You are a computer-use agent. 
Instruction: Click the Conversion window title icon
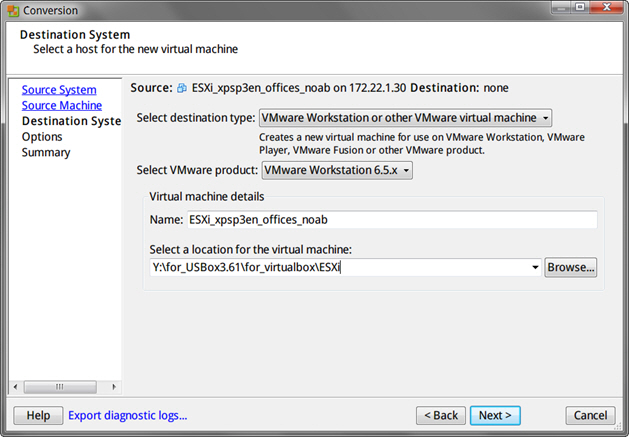pyautogui.click(x=11, y=10)
